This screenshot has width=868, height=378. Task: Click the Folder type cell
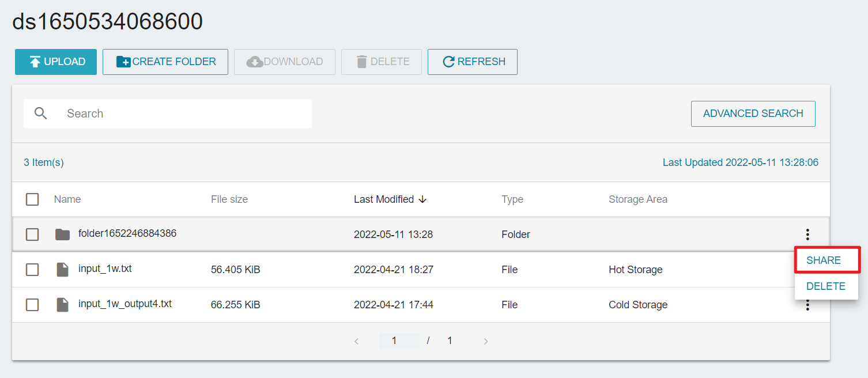pyautogui.click(x=516, y=235)
